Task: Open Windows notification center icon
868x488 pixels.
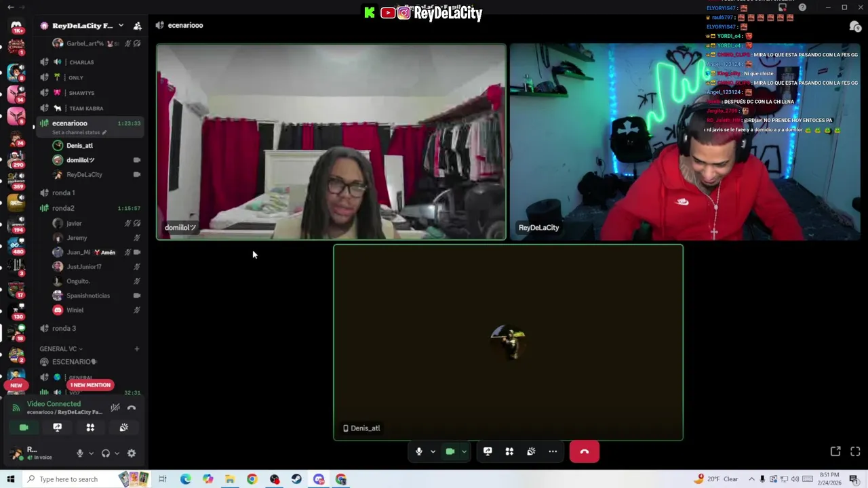Action: (x=854, y=479)
